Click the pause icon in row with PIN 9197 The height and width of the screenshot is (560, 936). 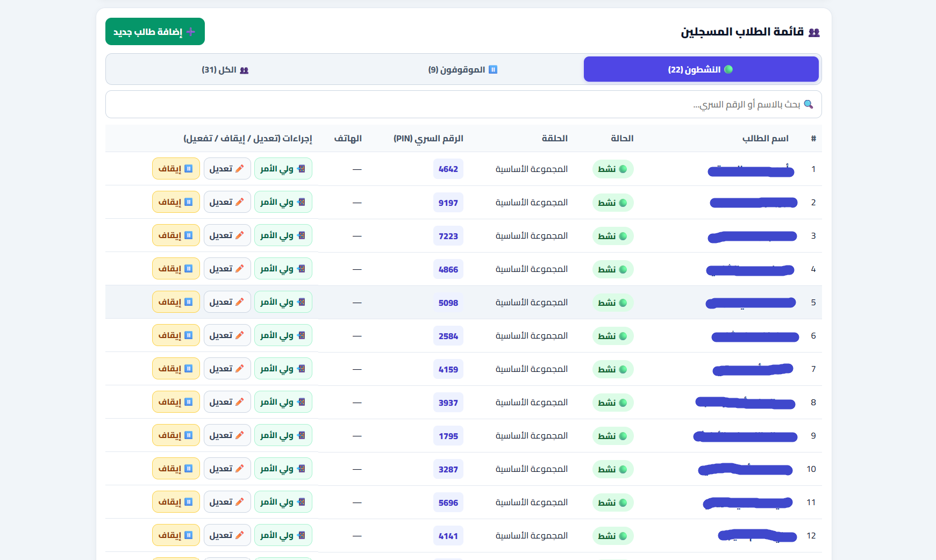point(189,202)
